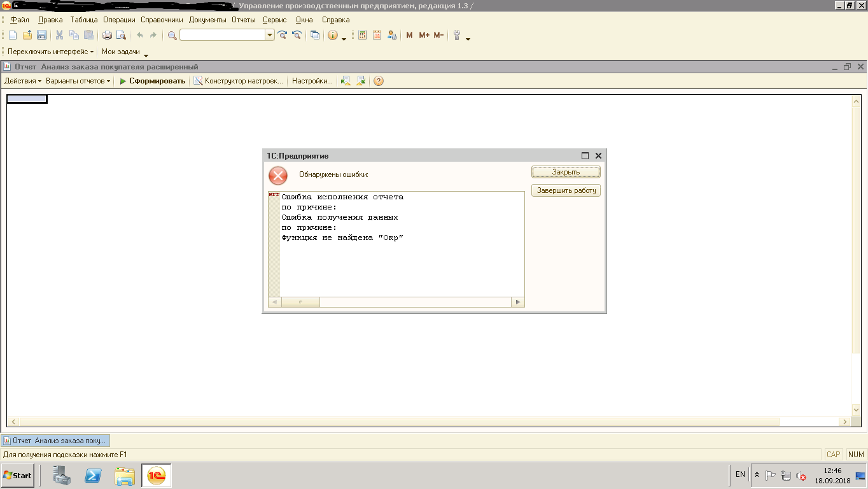Create a new document with the blank page icon
Screen dimensions: 868x489
pos(13,36)
